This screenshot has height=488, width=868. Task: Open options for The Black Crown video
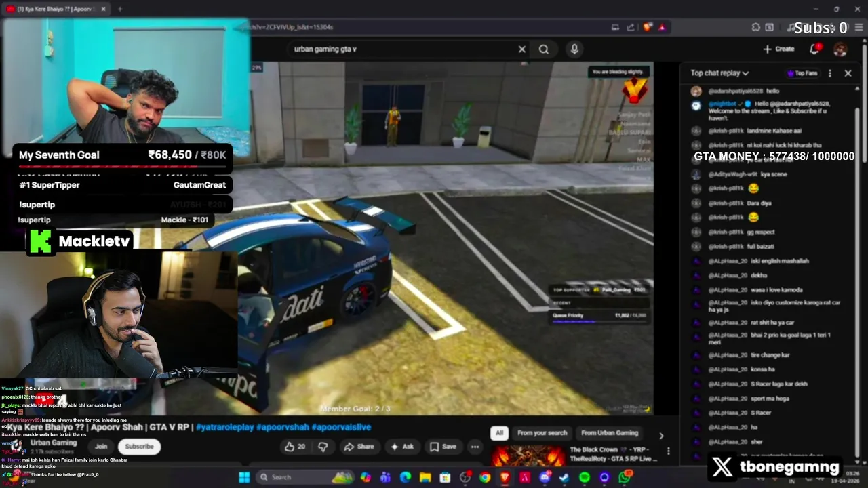(668, 451)
